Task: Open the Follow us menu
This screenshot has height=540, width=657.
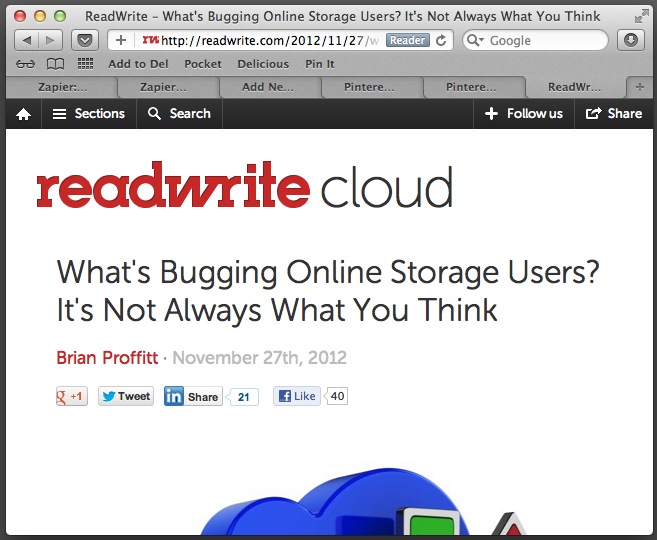Action: (523, 114)
